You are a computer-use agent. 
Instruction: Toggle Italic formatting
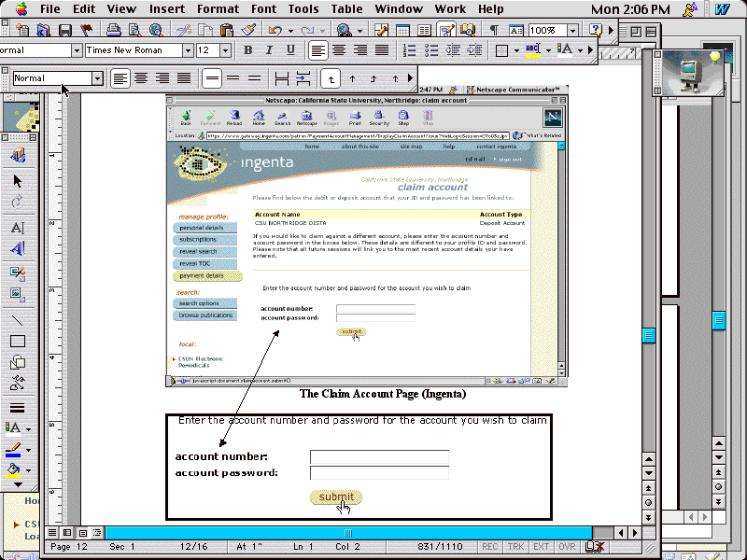click(269, 50)
